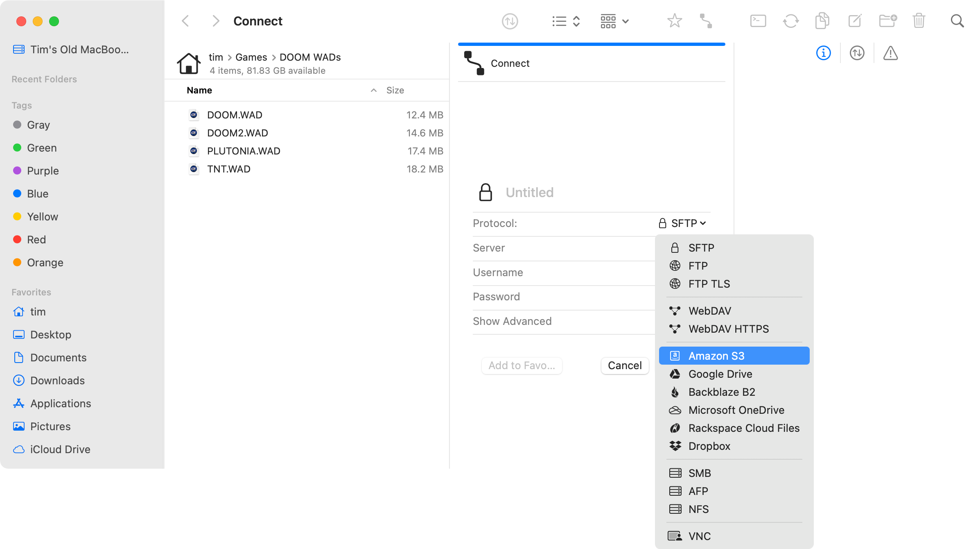The image size is (980, 549).
Task: Open terminal from the toolbar
Action: (x=758, y=21)
